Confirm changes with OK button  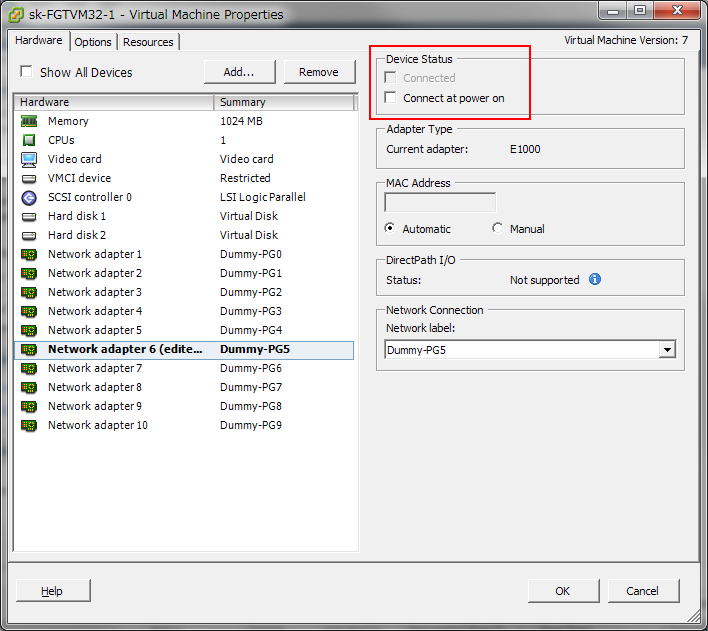pos(563,591)
